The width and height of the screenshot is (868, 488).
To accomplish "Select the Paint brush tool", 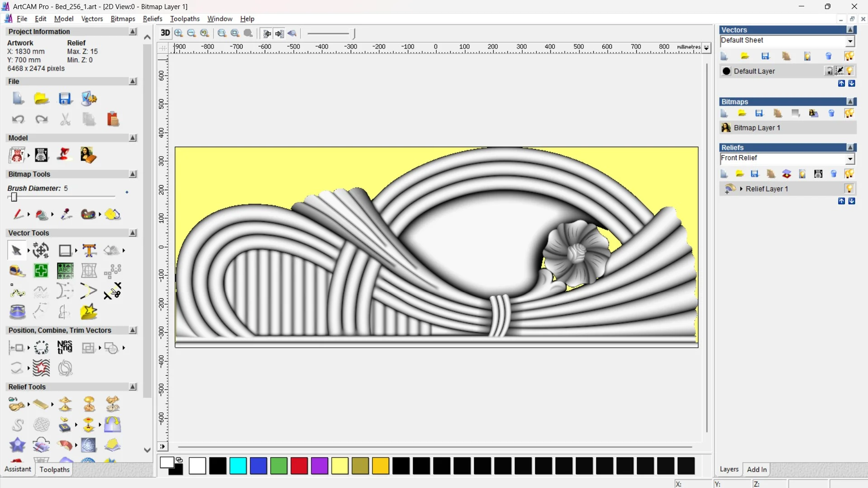I will tap(18, 214).
